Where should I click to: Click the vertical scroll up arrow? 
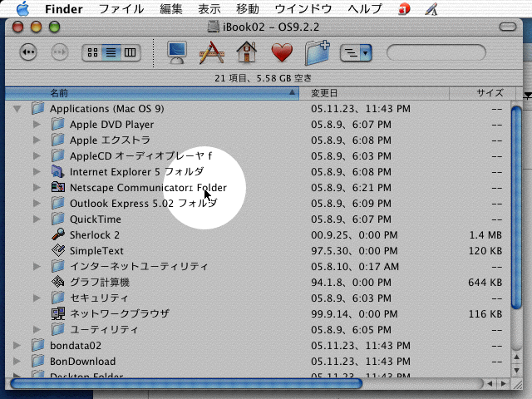pos(516,357)
